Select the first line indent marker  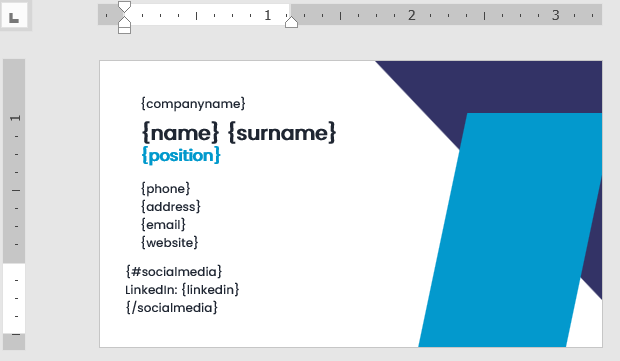(125, 7)
